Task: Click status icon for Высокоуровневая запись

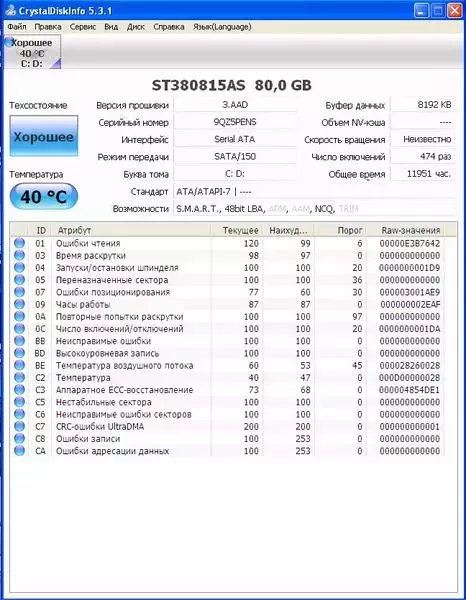Action: click(x=19, y=353)
